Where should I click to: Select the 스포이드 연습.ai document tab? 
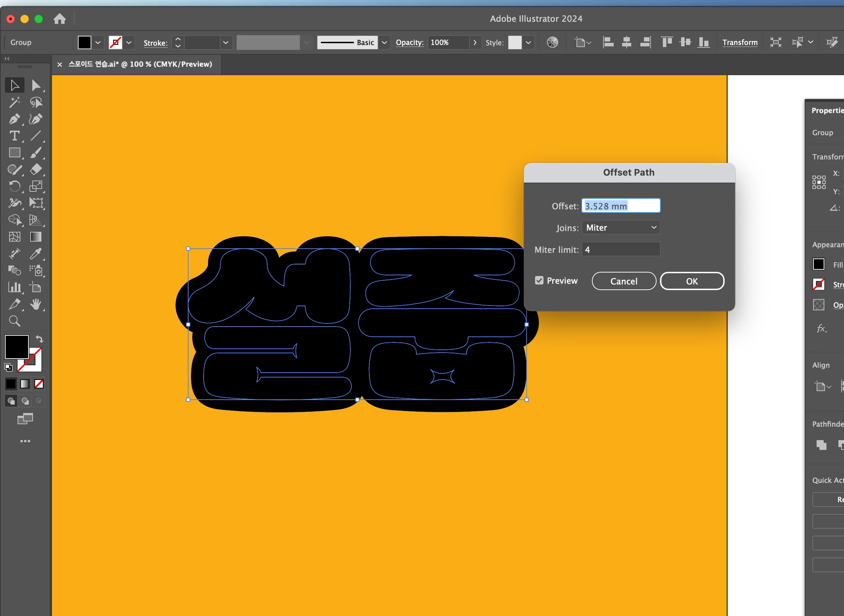pyautogui.click(x=140, y=64)
